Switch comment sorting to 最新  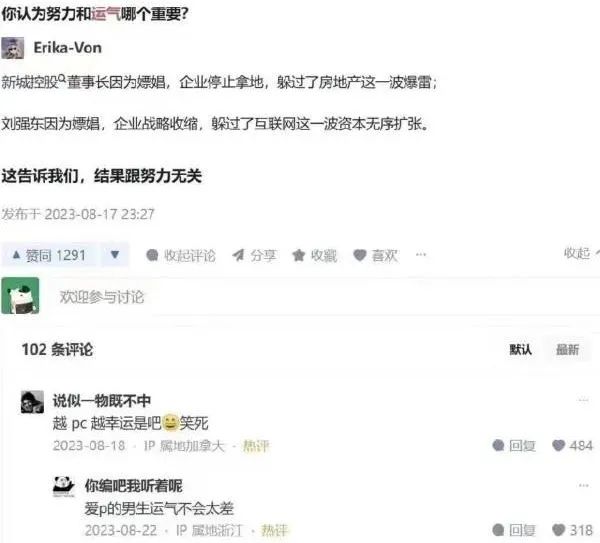(567, 349)
